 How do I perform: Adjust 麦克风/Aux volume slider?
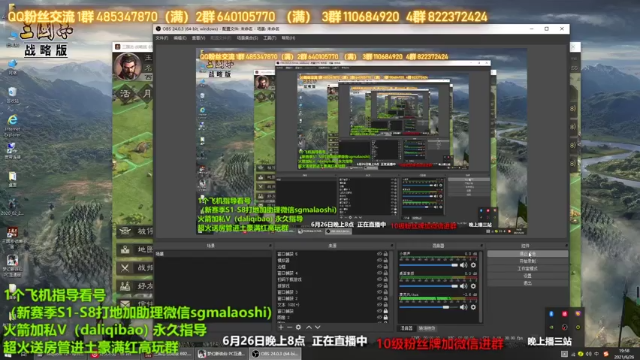[429, 307]
